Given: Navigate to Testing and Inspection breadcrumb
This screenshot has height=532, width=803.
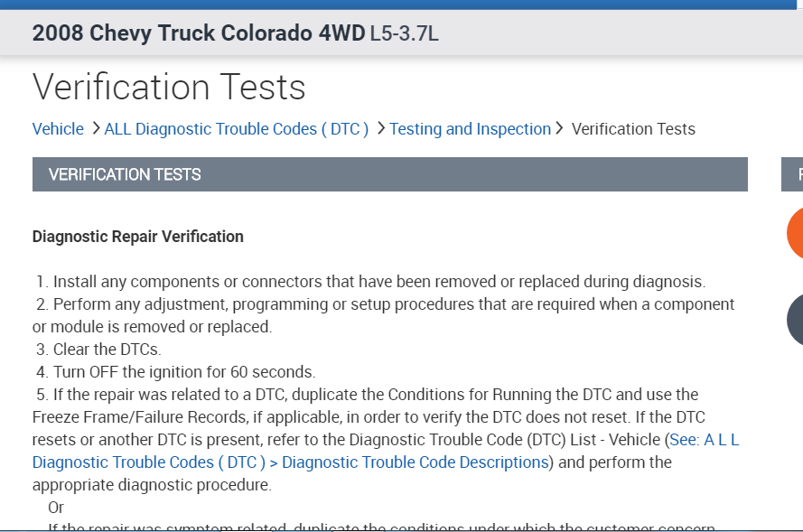Looking at the screenshot, I should tap(470, 129).
